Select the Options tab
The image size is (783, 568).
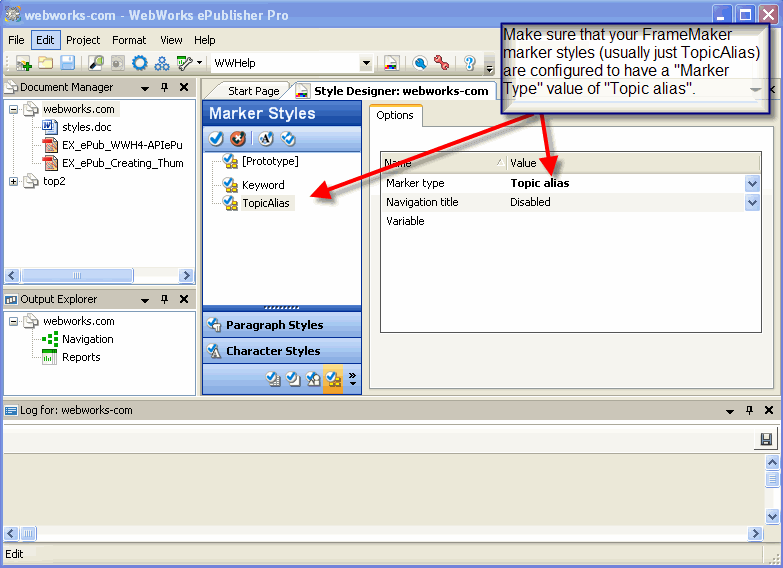click(x=395, y=115)
